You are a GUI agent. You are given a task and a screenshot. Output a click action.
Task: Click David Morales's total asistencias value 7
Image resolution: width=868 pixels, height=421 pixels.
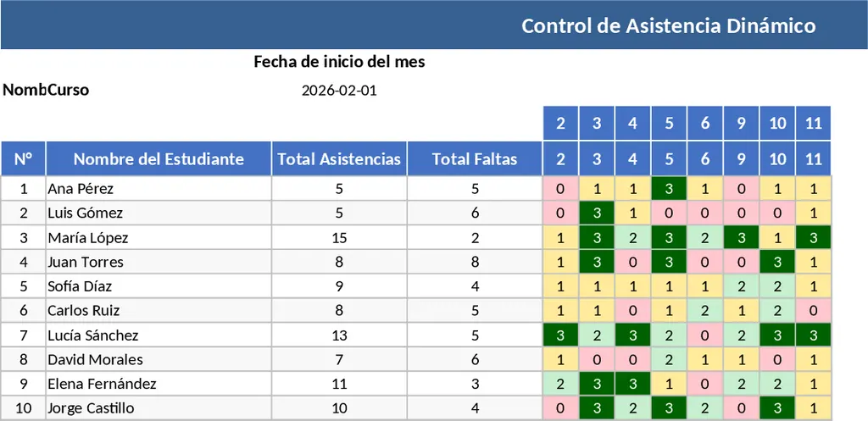pyautogui.click(x=339, y=360)
